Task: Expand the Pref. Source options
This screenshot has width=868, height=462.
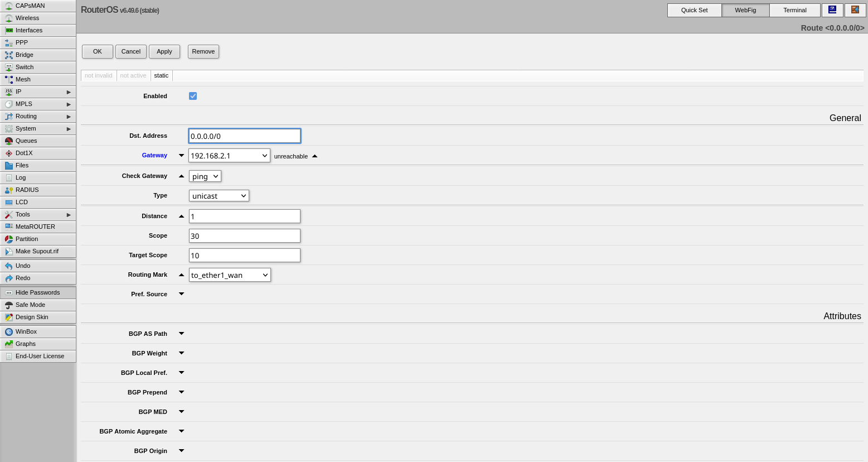Action: coord(181,293)
